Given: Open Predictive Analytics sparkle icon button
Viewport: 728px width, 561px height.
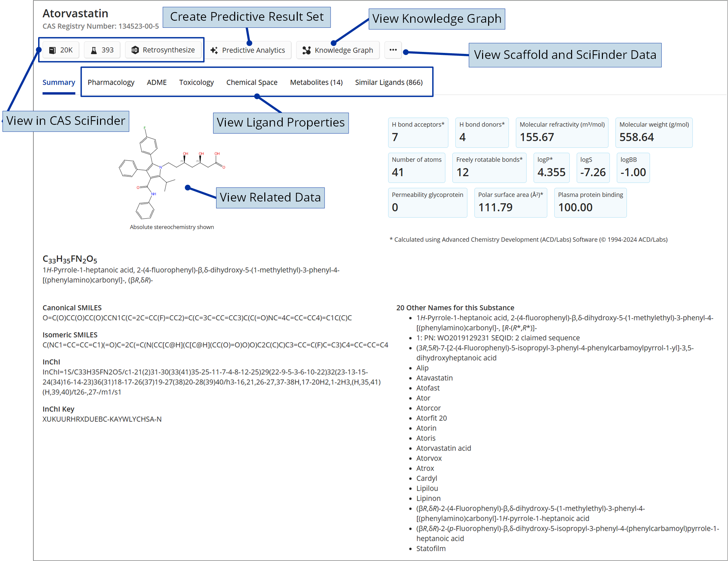Looking at the screenshot, I should (248, 50).
